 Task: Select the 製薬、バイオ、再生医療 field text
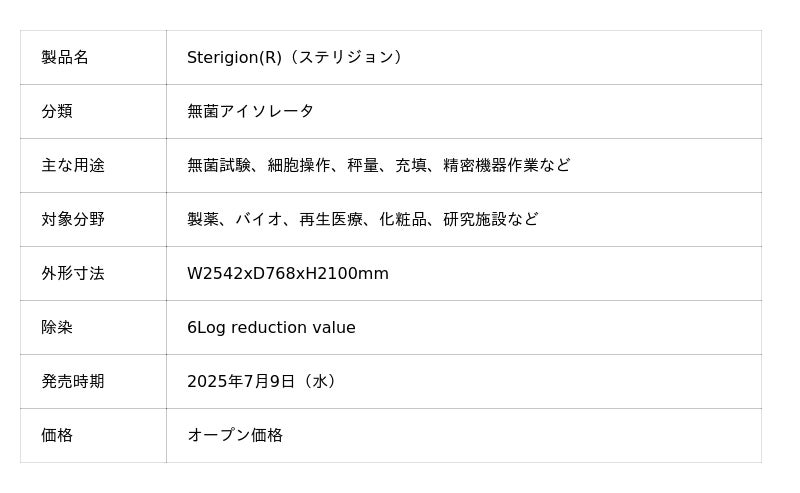tap(275, 219)
